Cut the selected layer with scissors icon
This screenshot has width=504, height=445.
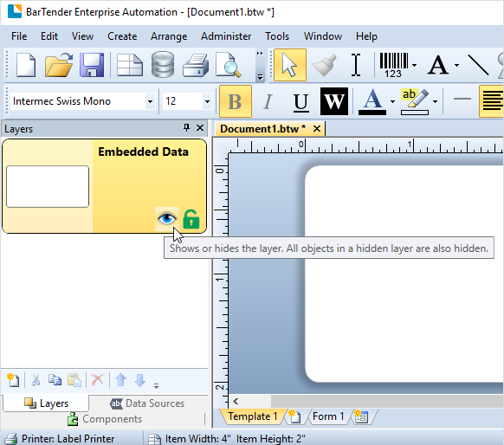coord(36,380)
